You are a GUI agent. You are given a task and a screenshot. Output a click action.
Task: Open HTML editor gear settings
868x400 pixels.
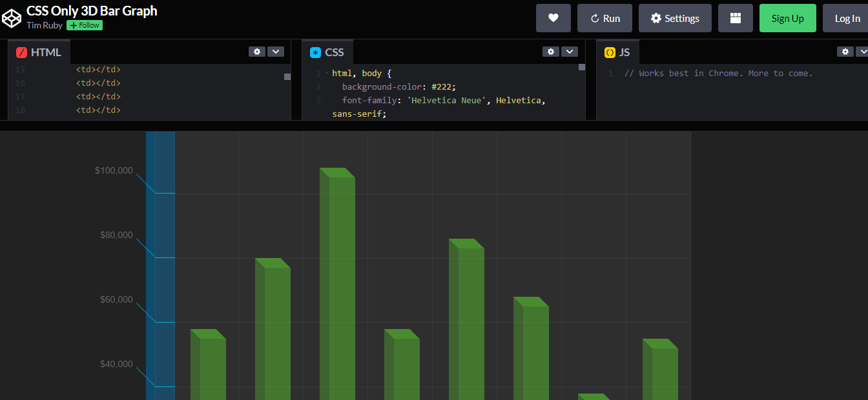coord(257,52)
